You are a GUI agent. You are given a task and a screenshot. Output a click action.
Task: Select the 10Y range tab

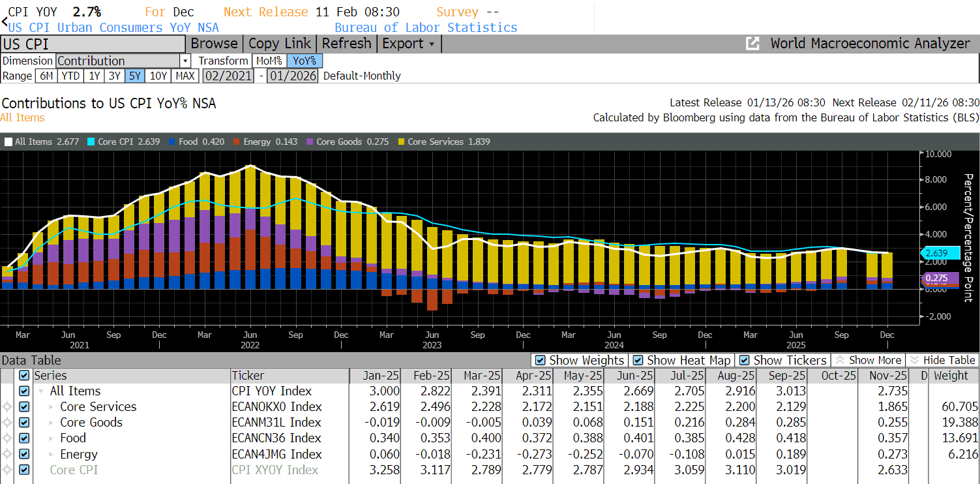click(x=158, y=76)
